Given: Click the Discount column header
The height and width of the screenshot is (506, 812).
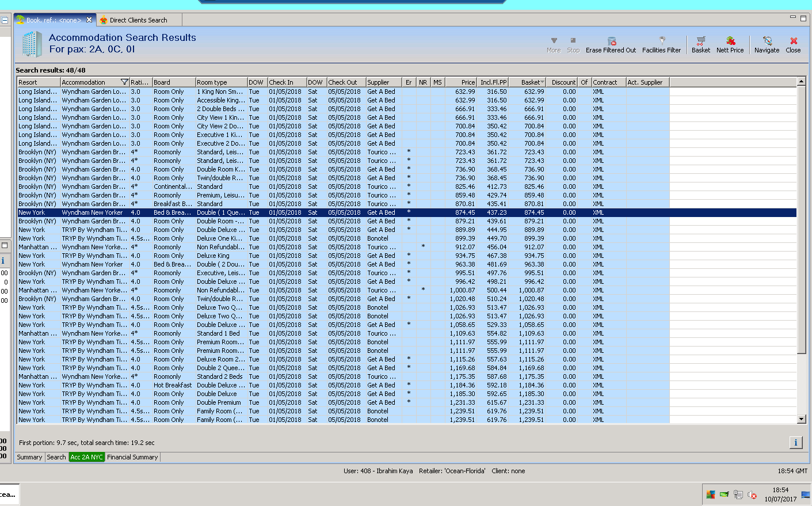Looking at the screenshot, I should click(x=562, y=82).
